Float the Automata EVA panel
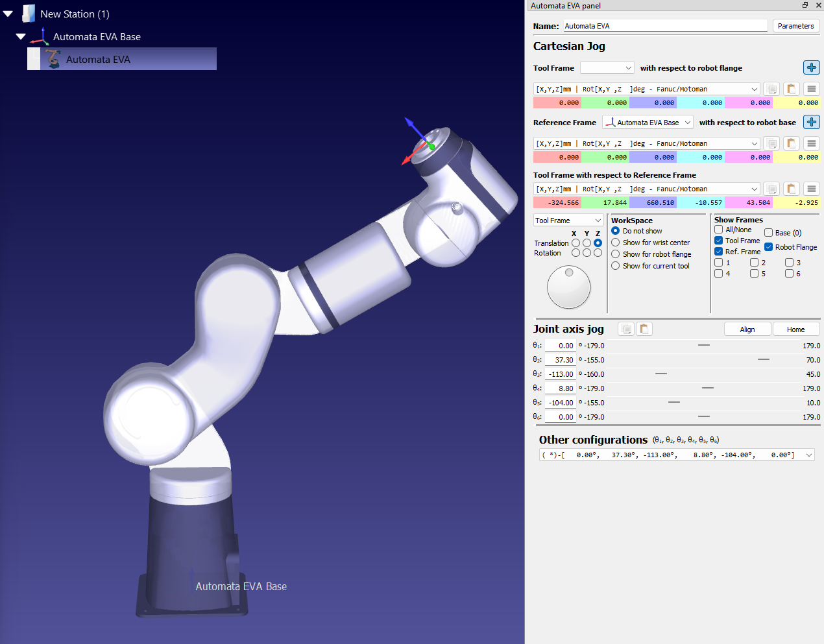Image resolution: width=824 pixels, height=644 pixels. click(805, 5)
